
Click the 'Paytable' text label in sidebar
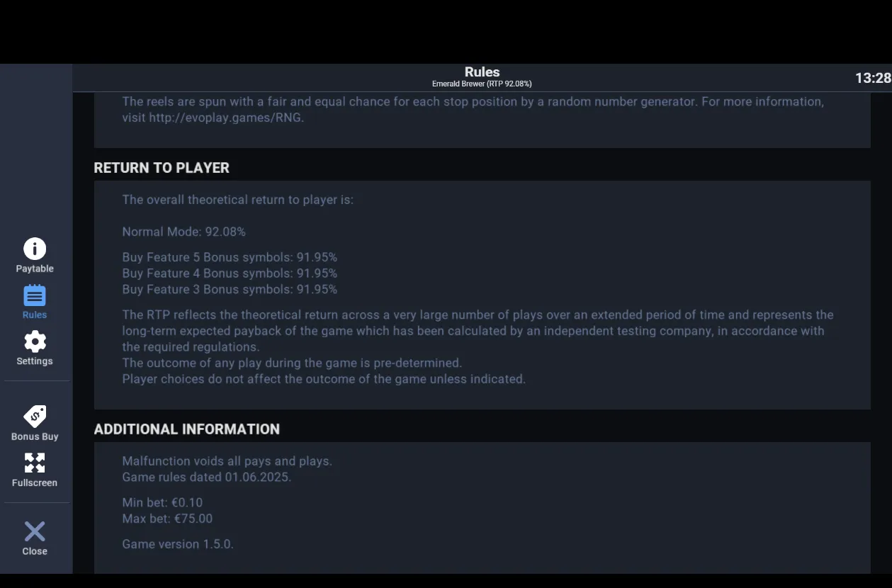point(35,268)
